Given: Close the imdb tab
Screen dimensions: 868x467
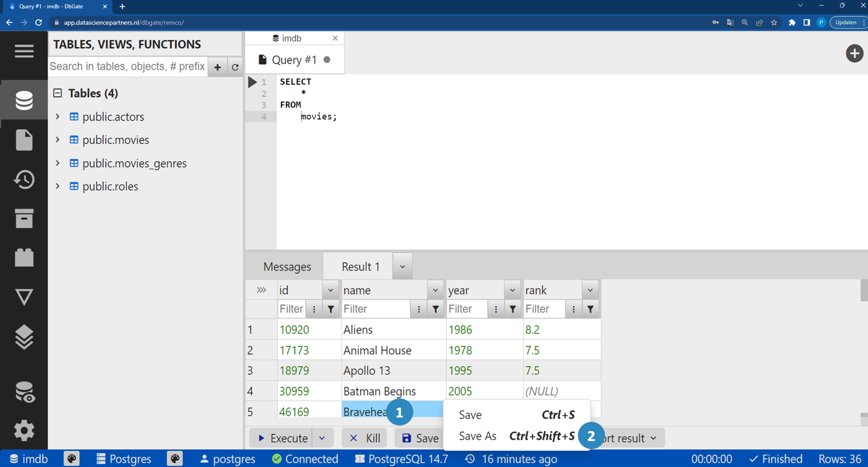Looking at the screenshot, I should tap(335, 38).
